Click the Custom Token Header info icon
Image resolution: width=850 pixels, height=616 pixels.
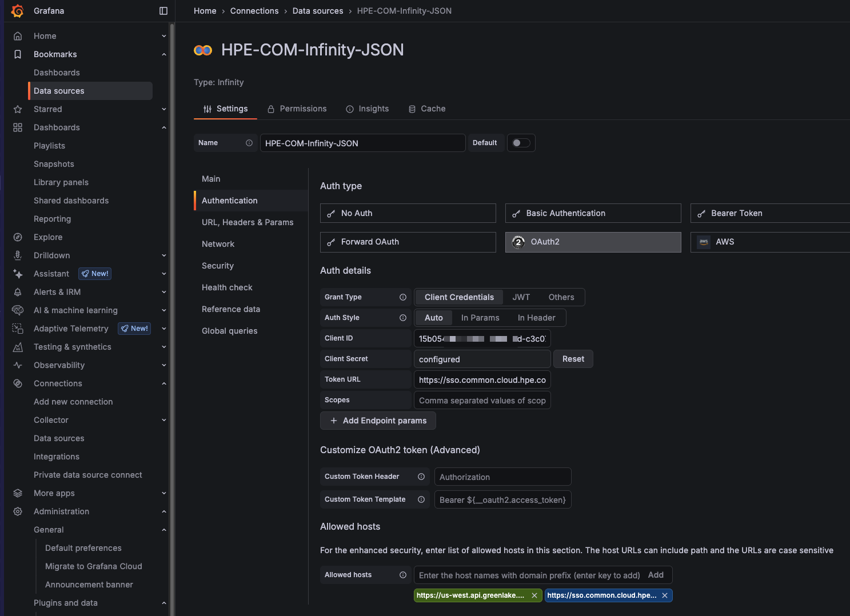point(421,477)
